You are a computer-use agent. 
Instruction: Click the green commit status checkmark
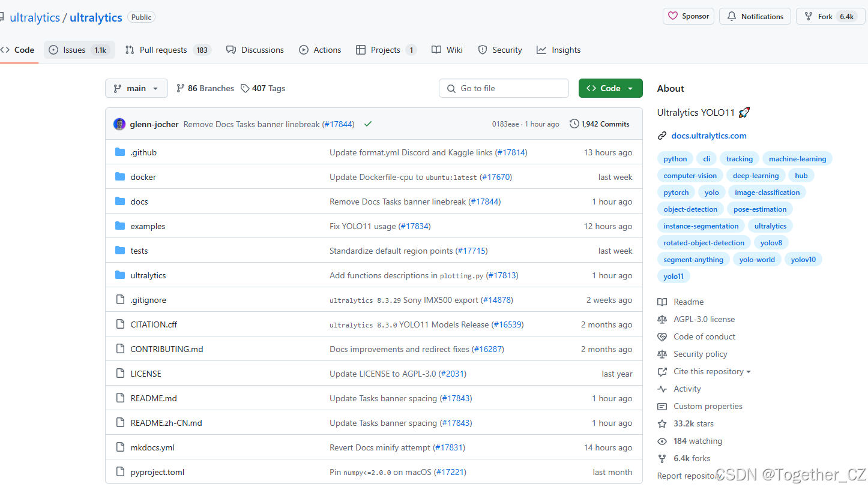[368, 124]
